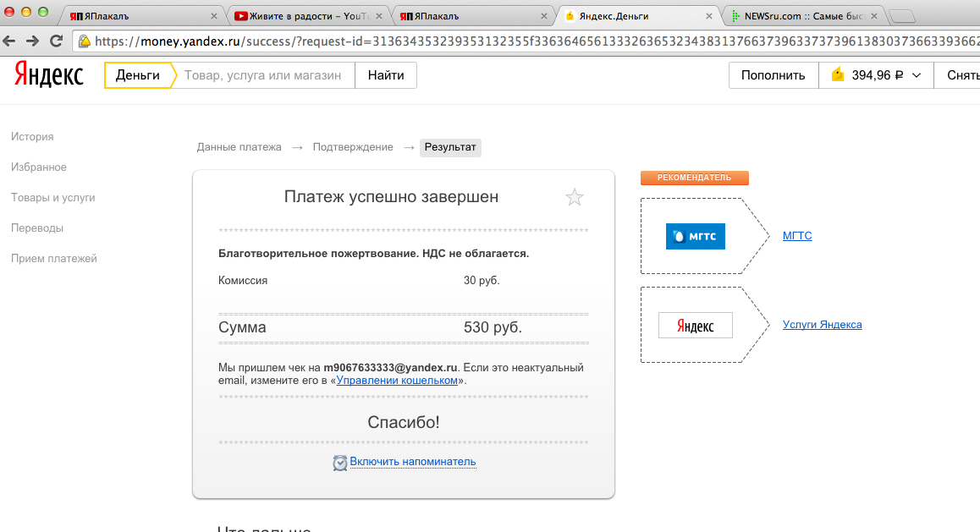Open the Услуги Яндекса link
The height and width of the screenshot is (532, 980).
[x=822, y=325]
